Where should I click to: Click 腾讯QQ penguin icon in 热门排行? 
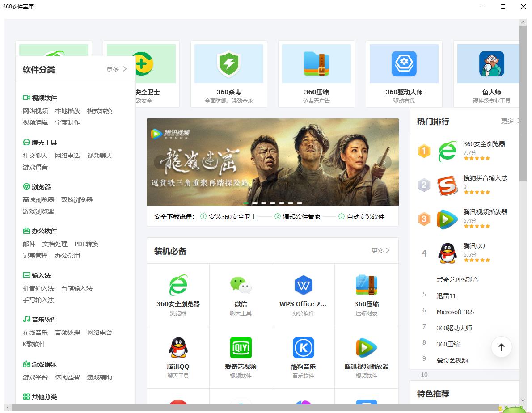pyautogui.click(x=448, y=253)
